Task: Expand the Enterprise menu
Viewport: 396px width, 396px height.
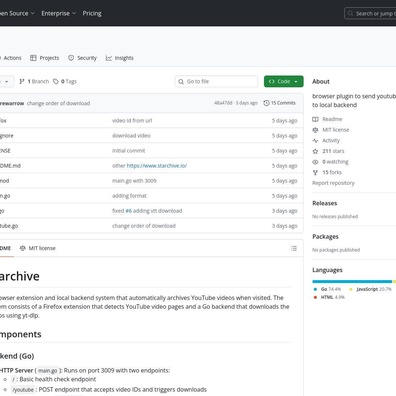Action: pos(59,13)
